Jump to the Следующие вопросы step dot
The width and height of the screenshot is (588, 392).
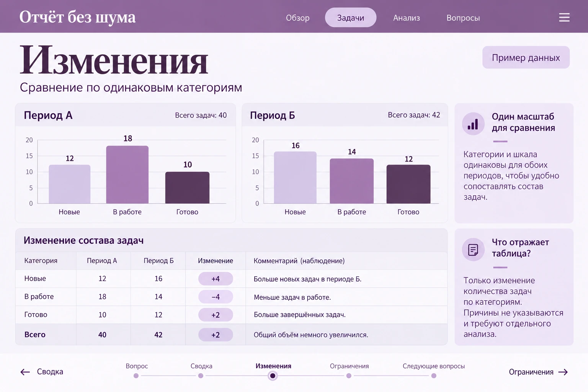coord(434,376)
